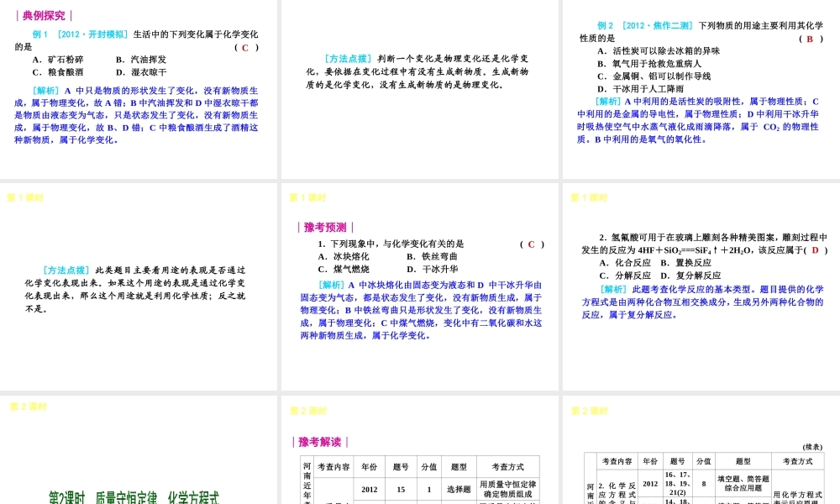Click the [解析] label under 例1
The image size is (840, 504).
[48, 91]
